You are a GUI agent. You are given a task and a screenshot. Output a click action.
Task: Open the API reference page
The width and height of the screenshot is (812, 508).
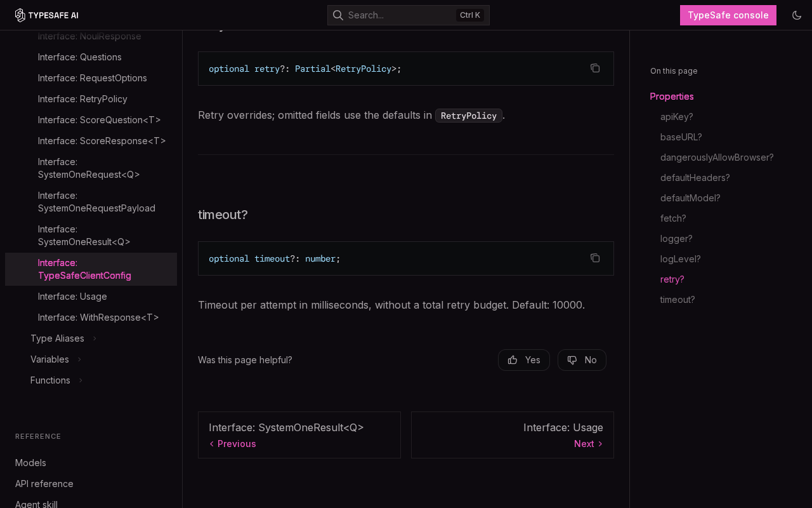(44, 484)
